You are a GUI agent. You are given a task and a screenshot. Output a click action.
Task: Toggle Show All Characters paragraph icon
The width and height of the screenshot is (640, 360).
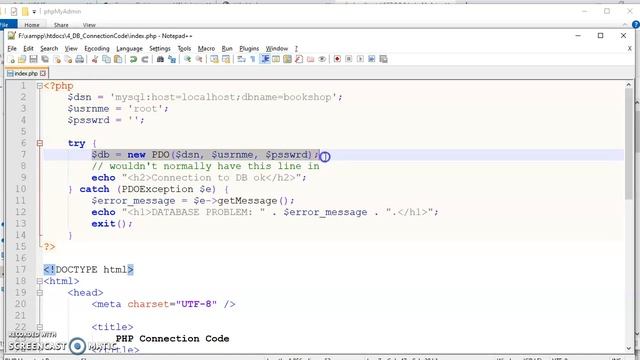(253, 59)
